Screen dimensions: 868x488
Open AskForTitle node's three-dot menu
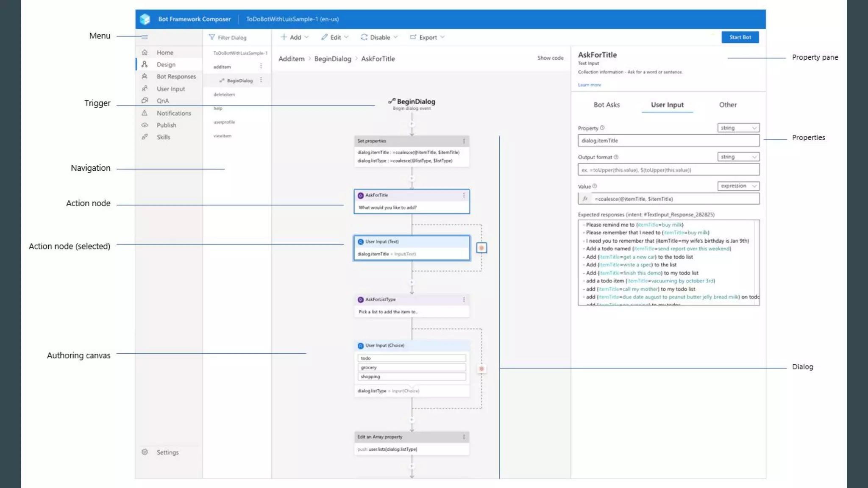point(464,195)
